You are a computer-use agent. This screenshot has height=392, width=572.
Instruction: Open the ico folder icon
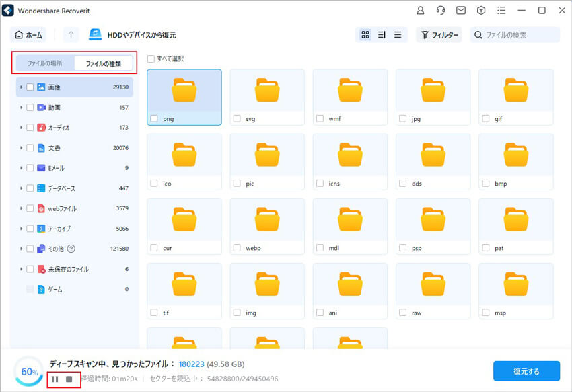(184, 155)
